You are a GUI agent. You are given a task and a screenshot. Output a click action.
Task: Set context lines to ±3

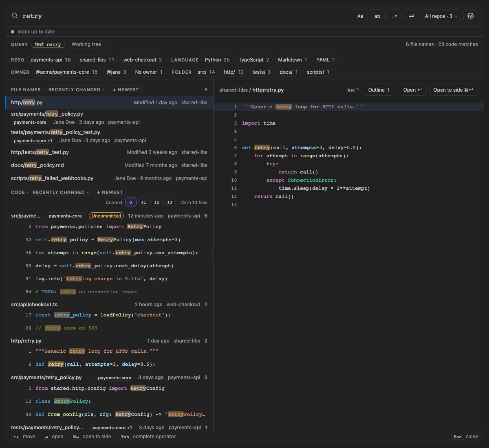[170, 202]
